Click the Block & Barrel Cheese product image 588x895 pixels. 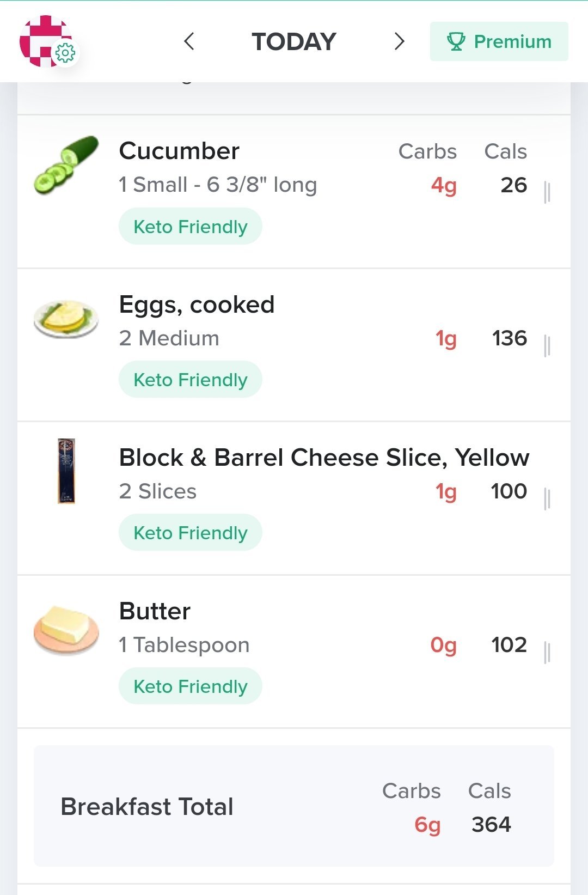tap(66, 471)
